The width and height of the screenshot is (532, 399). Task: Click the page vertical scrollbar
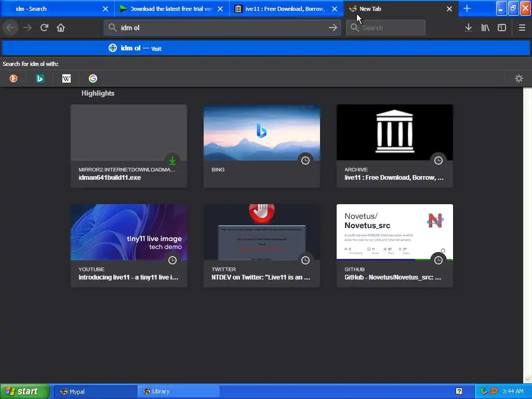[527, 234]
